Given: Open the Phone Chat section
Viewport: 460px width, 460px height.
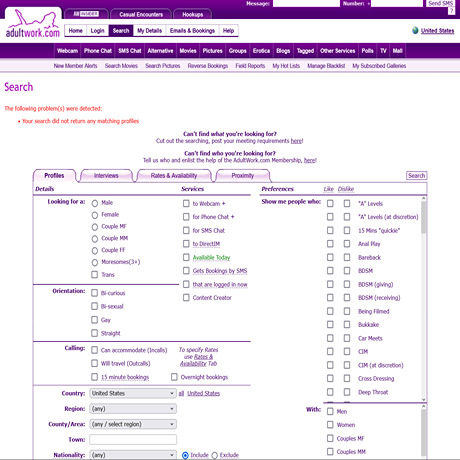Looking at the screenshot, I should coord(98,51).
